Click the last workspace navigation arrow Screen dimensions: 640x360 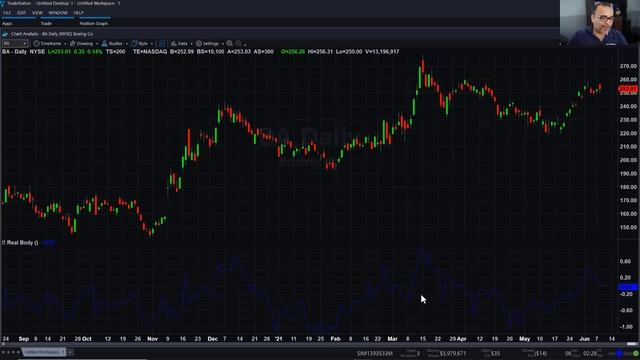click(x=18, y=352)
